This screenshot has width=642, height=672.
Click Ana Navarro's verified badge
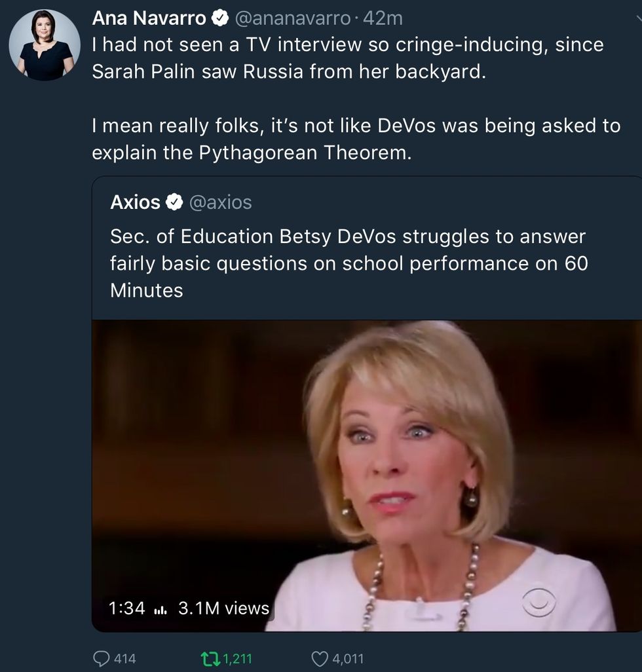(219, 19)
